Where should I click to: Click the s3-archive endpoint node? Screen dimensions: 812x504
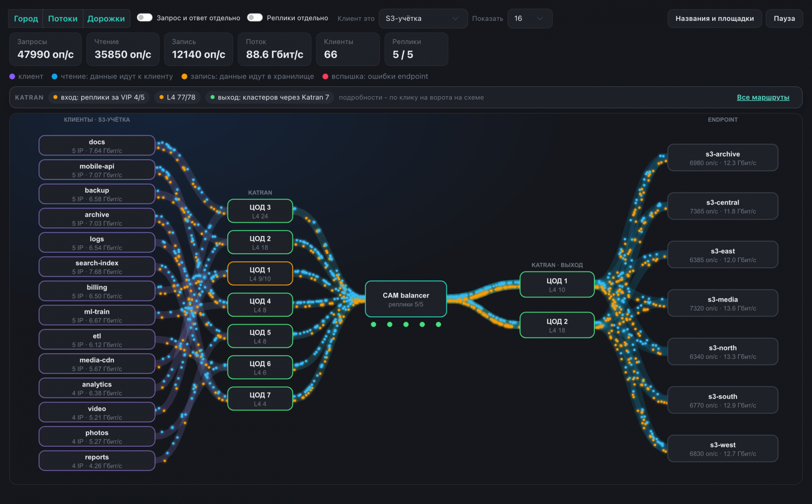point(723,158)
